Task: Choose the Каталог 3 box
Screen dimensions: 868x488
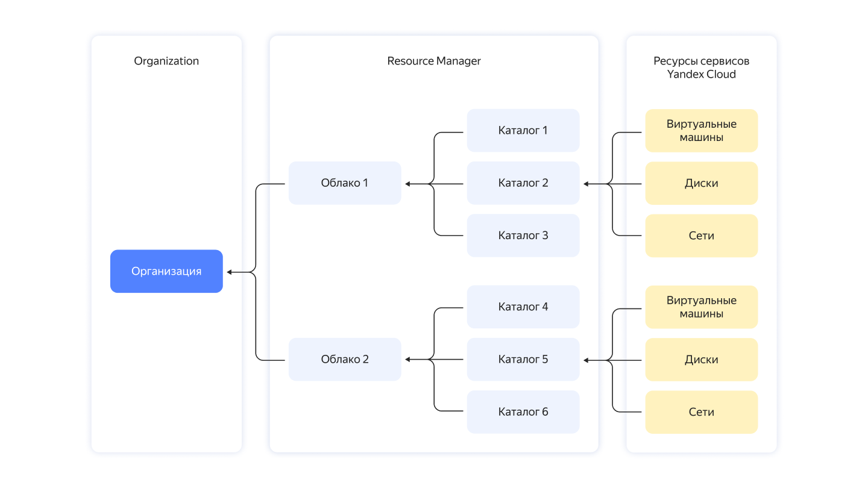Action: [x=523, y=236]
